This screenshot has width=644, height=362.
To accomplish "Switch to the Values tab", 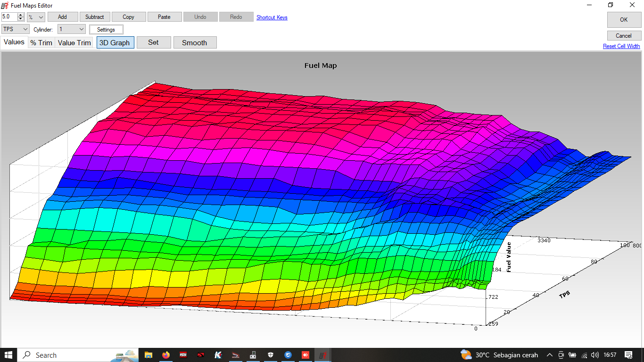I will click(x=14, y=42).
